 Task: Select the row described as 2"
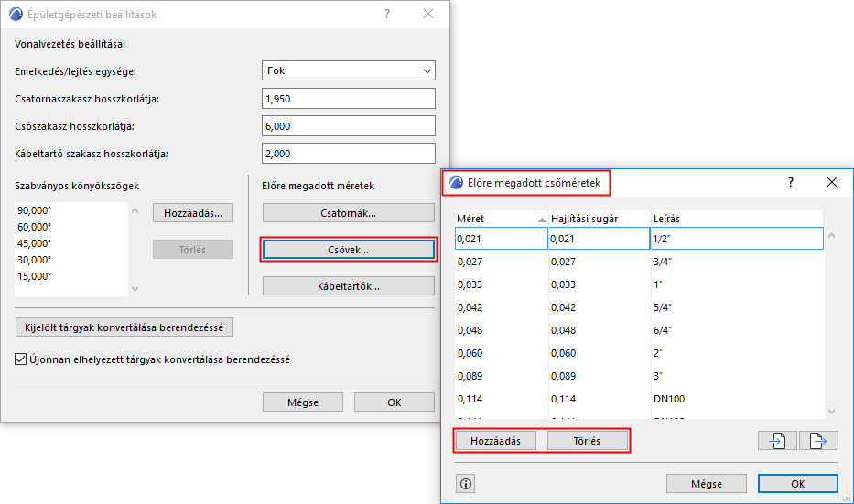pyautogui.click(x=640, y=353)
